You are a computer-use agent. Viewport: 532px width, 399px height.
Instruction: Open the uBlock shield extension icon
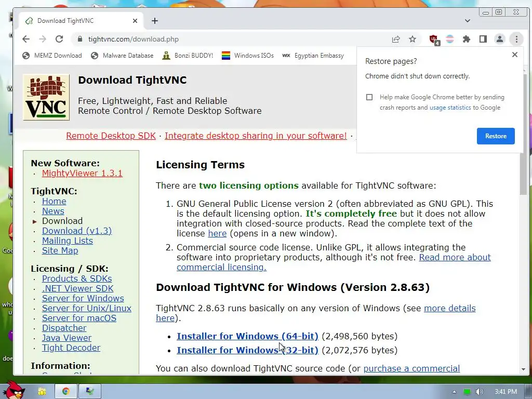(x=434, y=39)
